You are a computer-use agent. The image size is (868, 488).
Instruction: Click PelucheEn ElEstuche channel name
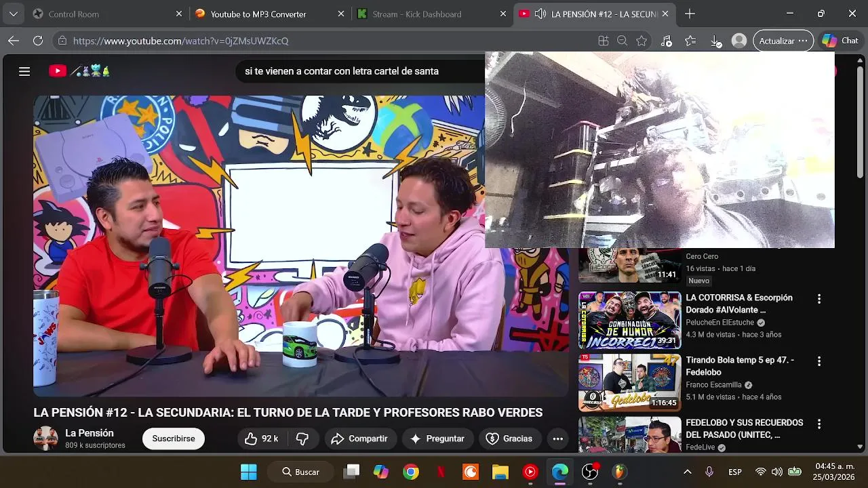(x=719, y=323)
